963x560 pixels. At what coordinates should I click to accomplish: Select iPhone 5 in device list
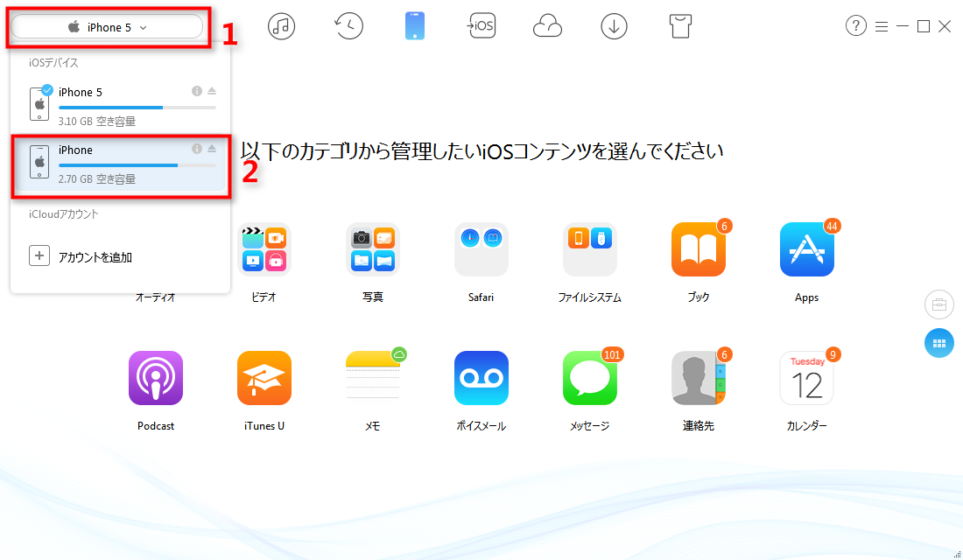coord(121,104)
